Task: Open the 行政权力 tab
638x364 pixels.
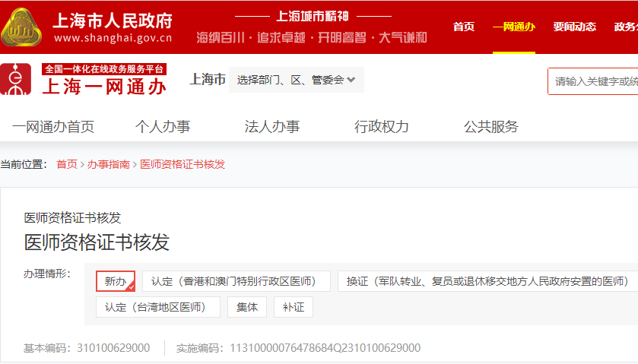Action: click(382, 127)
